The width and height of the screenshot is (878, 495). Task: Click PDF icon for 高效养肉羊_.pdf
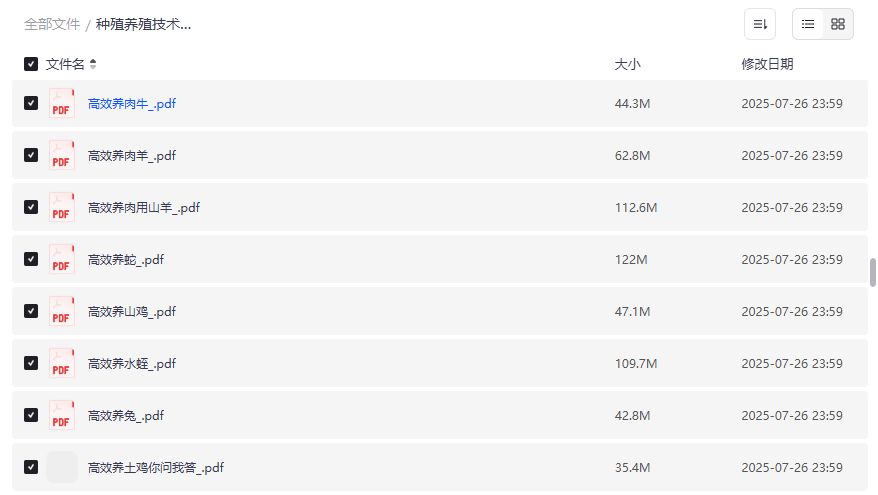click(62, 156)
